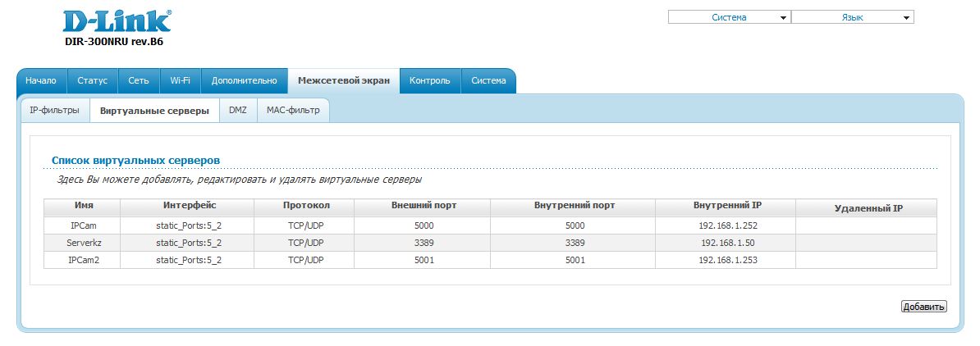Go to the Начало tab
The image size is (980, 346).
tap(41, 81)
